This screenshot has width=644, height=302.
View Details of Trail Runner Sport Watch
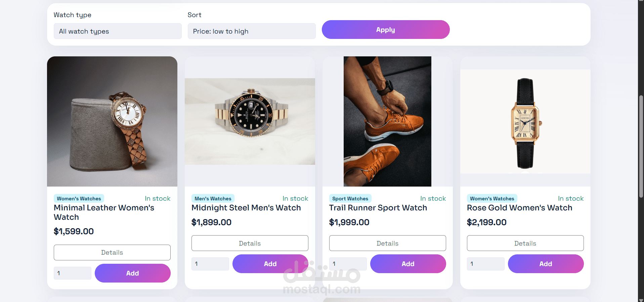[387, 243]
